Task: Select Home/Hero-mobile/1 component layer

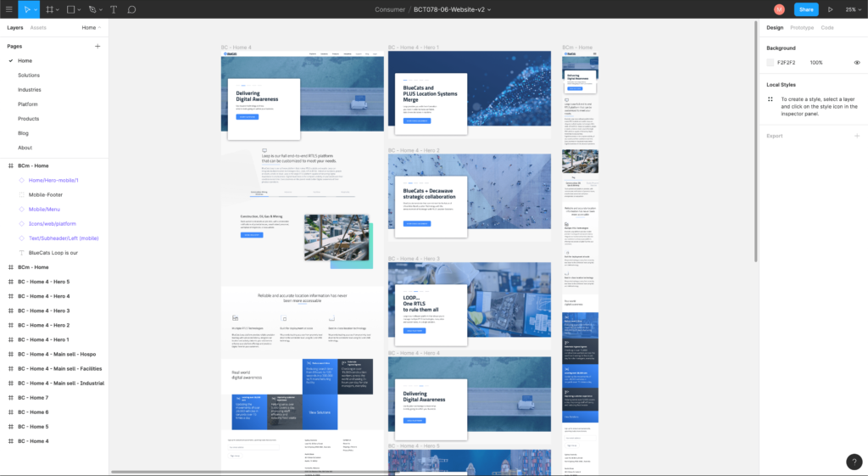Action: pyautogui.click(x=54, y=180)
